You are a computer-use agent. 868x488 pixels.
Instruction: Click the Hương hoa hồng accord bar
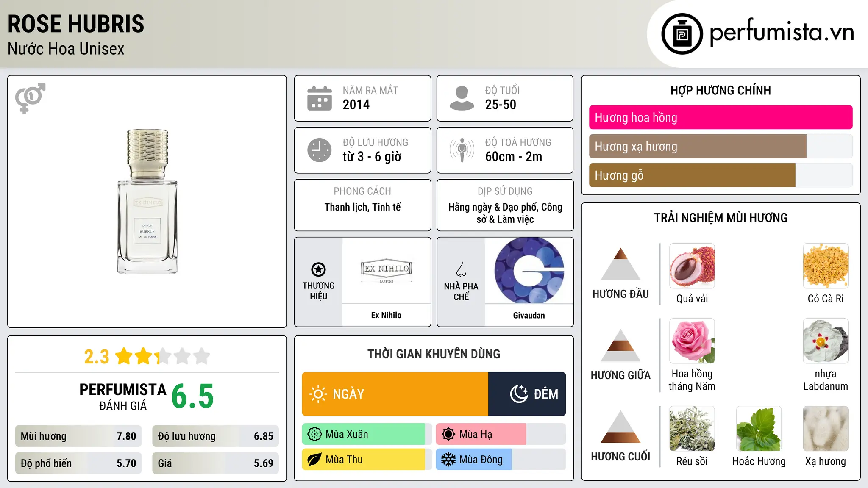click(x=721, y=117)
